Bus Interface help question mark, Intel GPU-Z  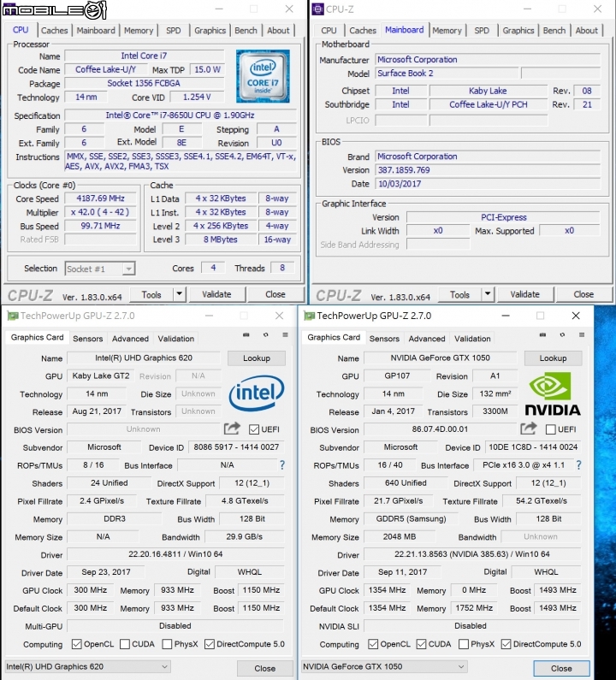pyautogui.click(x=282, y=465)
